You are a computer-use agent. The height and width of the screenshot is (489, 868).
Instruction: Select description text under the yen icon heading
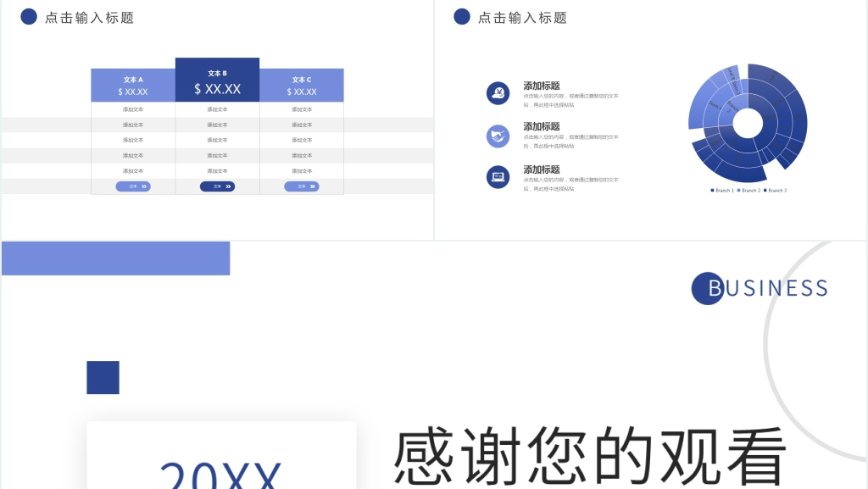pos(570,100)
